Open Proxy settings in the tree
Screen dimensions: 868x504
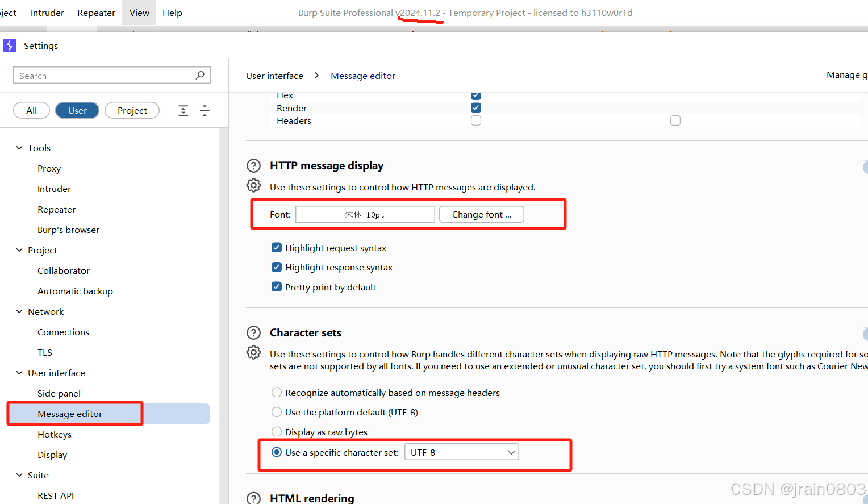[x=49, y=168]
